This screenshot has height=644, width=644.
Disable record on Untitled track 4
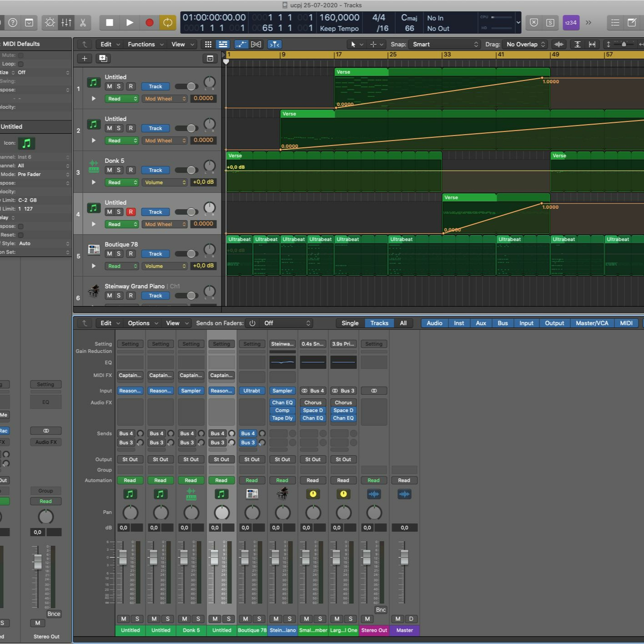[131, 212]
